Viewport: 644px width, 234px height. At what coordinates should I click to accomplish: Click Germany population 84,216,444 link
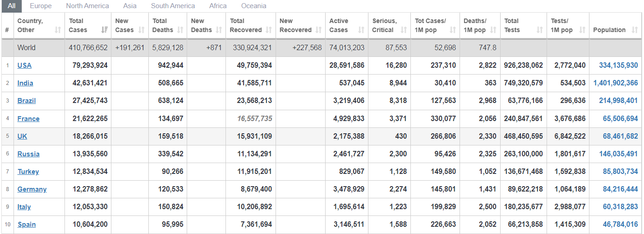click(x=621, y=189)
